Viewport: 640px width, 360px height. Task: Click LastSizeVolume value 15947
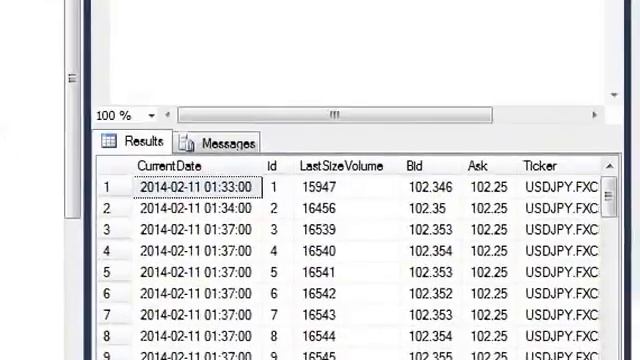(319, 187)
